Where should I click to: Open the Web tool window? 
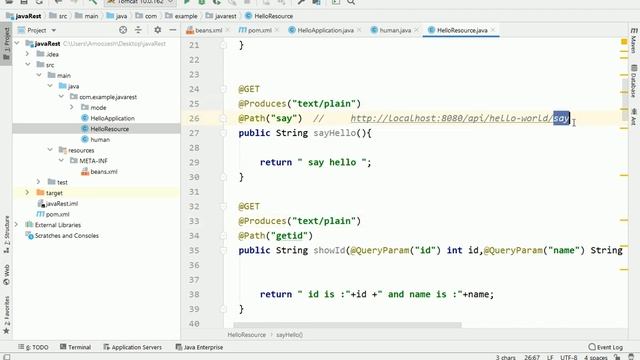point(6,275)
